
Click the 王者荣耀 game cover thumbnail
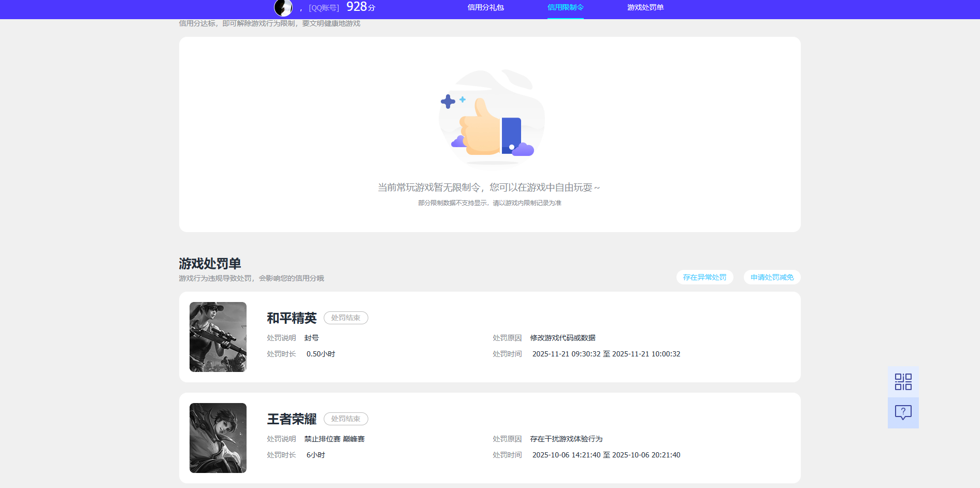tap(218, 438)
